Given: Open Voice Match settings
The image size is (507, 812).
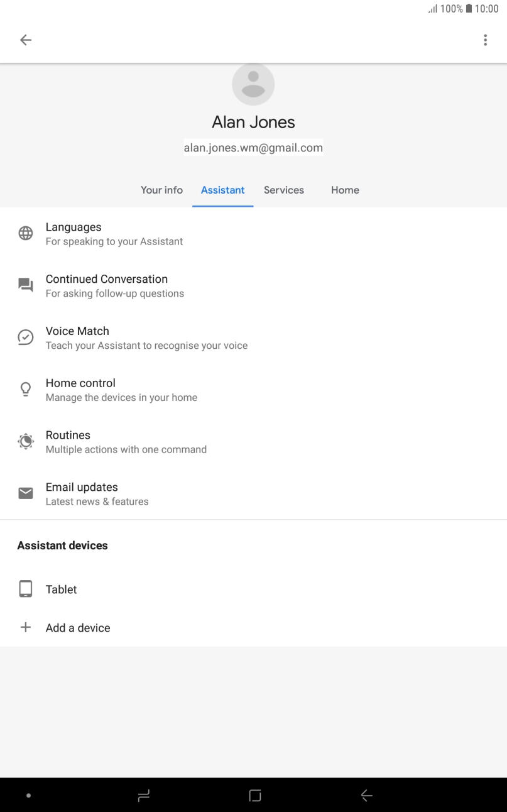Looking at the screenshot, I should 146,337.
